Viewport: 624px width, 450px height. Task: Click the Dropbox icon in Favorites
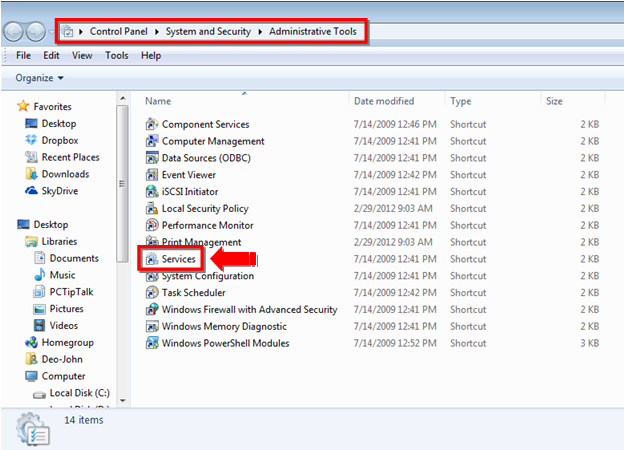(x=31, y=140)
